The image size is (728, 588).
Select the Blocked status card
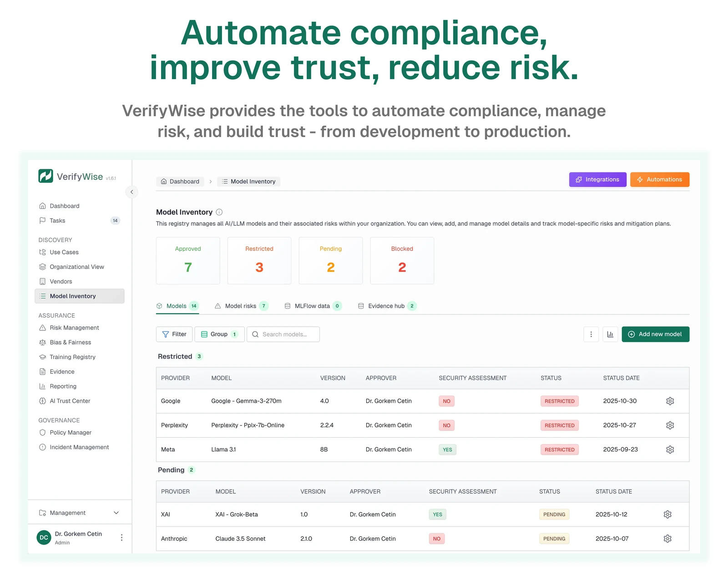pos(402,261)
